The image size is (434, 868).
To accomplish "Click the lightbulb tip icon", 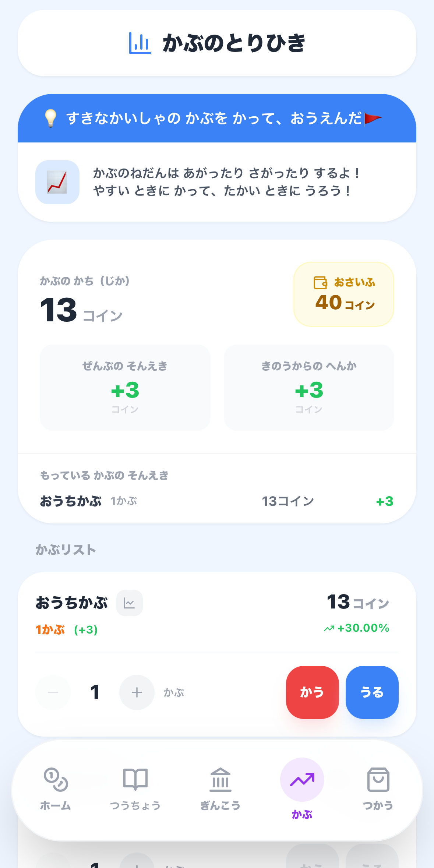I will coord(50,118).
